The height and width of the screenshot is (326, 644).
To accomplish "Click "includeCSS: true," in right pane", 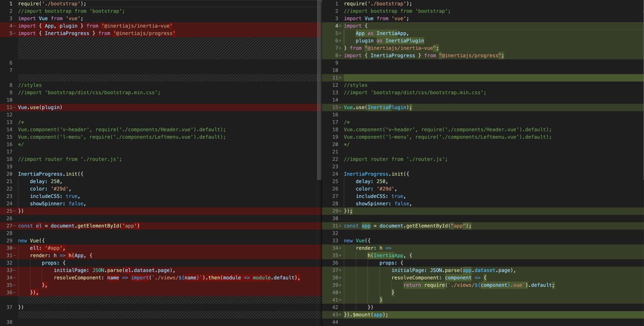I will [381, 196].
